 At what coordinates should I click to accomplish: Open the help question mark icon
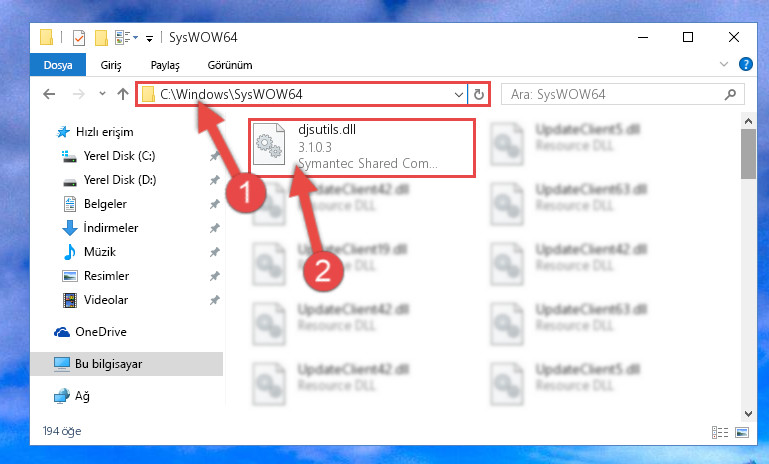[x=745, y=64]
